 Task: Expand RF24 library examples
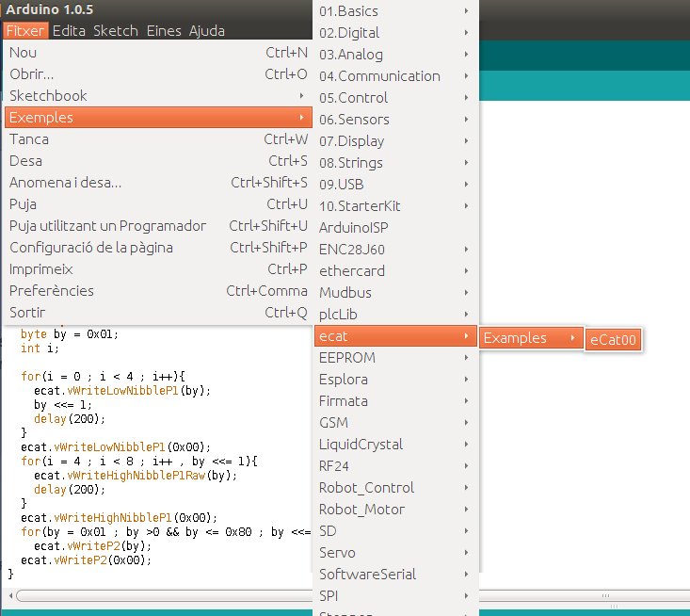coord(395,466)
